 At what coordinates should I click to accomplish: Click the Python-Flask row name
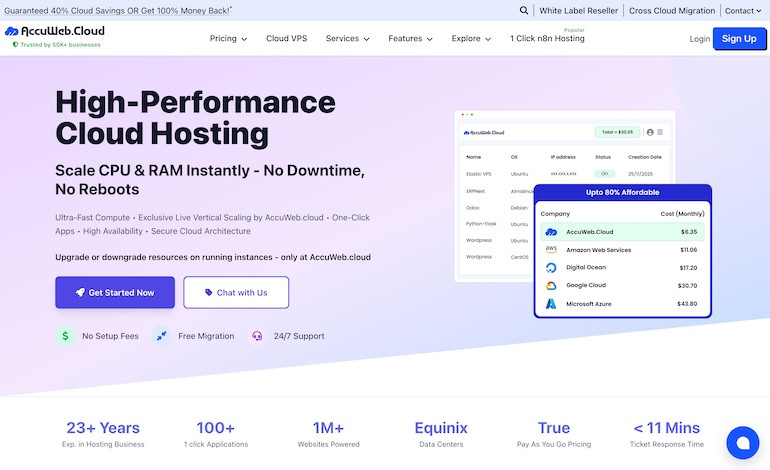pyautogui.click(x=481, y=224)
